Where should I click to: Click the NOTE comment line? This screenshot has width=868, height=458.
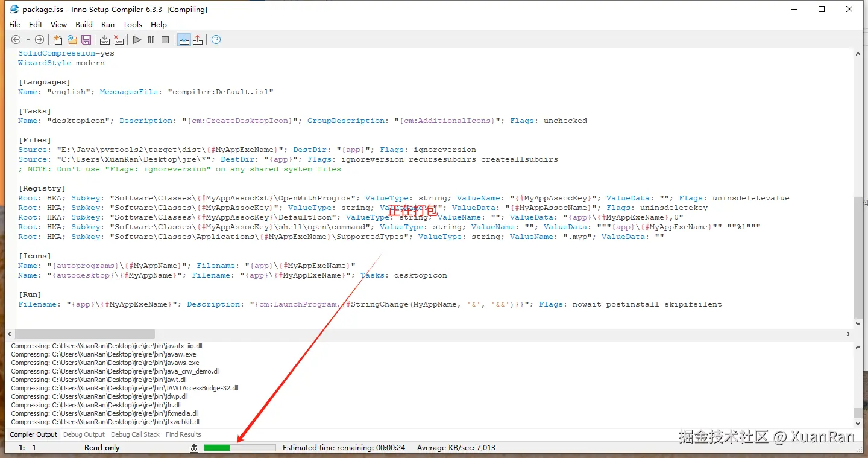tap(180, 169)
